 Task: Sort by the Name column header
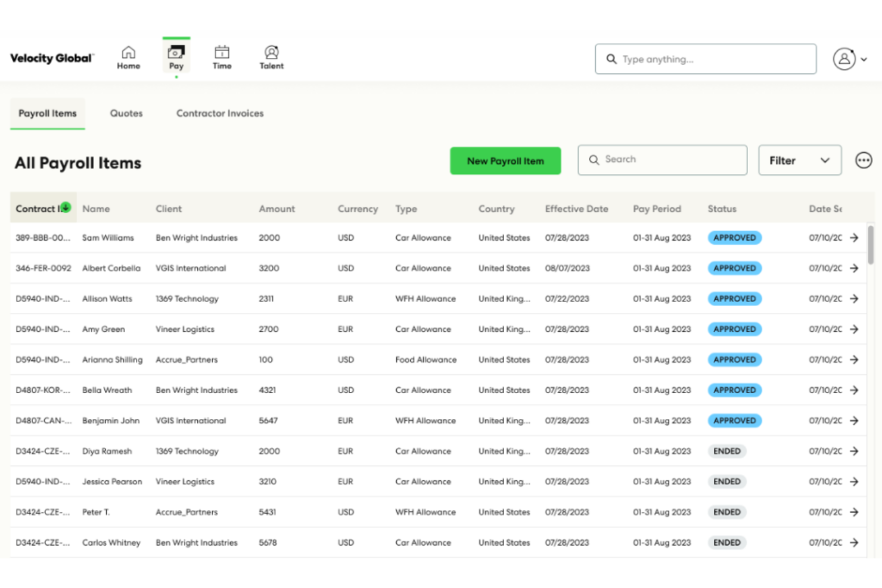pyautogui.click(x=96, y=209)
